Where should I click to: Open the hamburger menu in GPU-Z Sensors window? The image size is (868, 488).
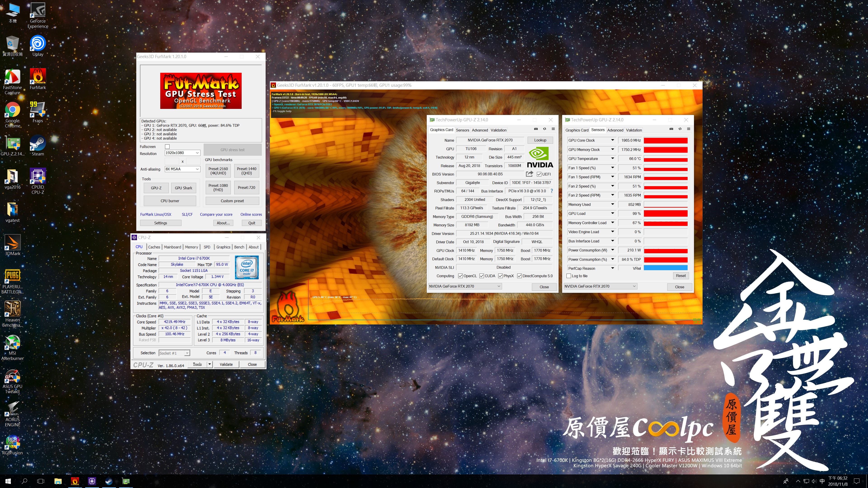688,129
